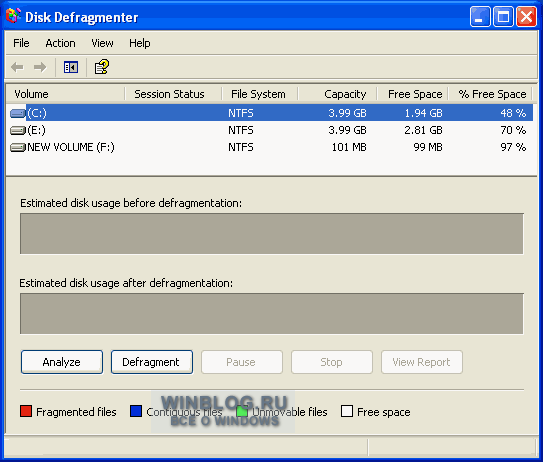This screenshot has width=543, height=462.
Task: Sort by the Volume column header
Action: pyautogui.click(x=65, y=94)
